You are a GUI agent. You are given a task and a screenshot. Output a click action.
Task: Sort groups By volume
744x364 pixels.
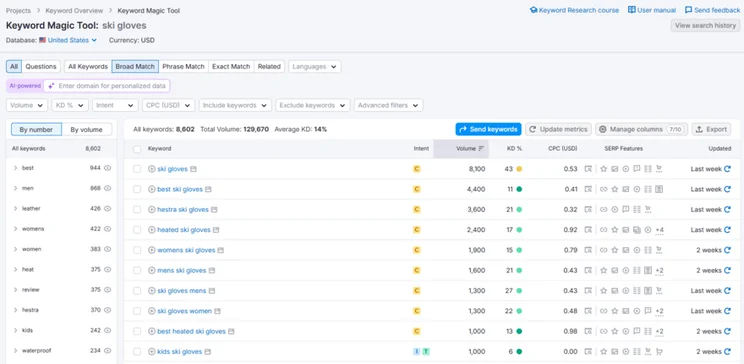click(86, 130)
